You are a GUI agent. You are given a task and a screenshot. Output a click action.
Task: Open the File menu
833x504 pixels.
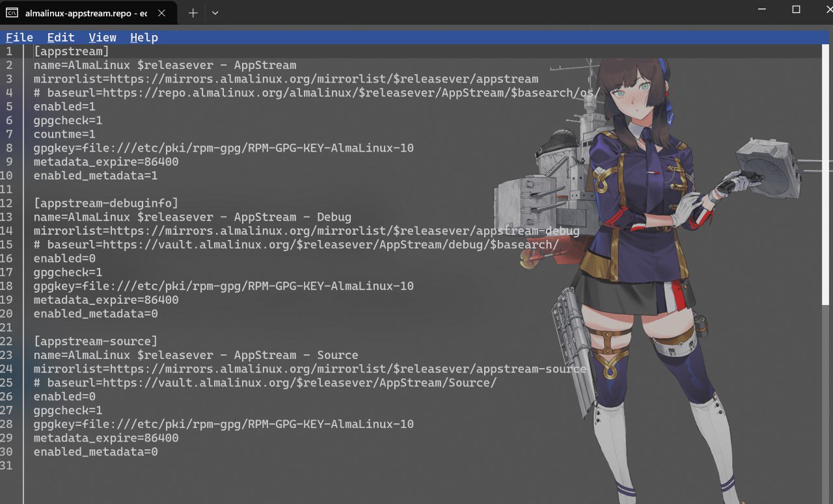point(20,38)
